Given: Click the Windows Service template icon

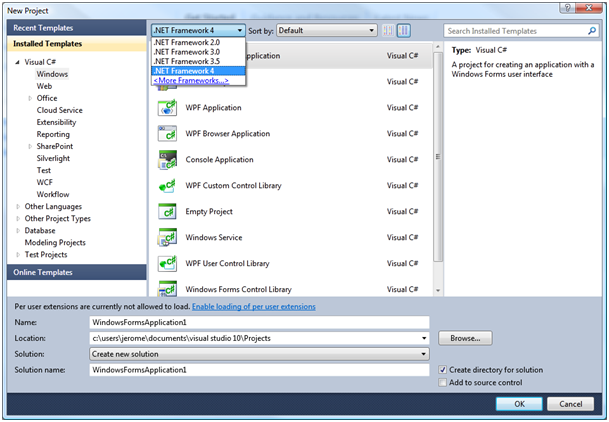Looking at the screenshot, I should click(167, 238).
